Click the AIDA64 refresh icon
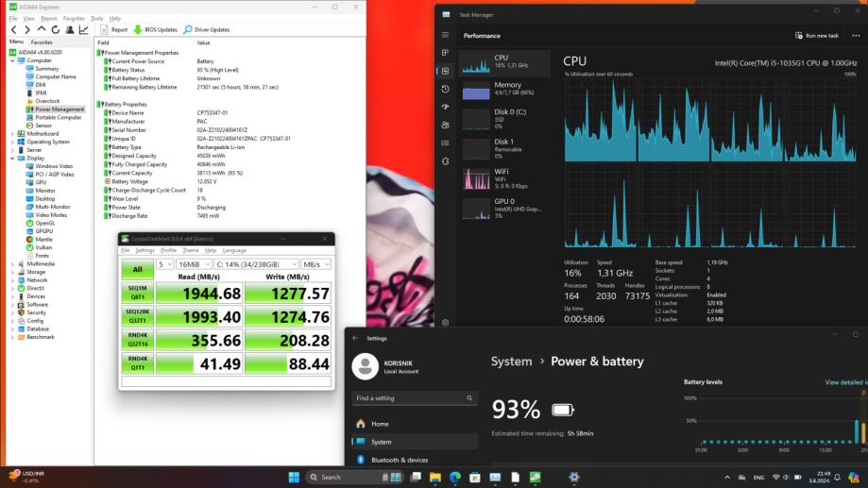Image resolution: width=868 pixels, height=488 pixels. 56,30
